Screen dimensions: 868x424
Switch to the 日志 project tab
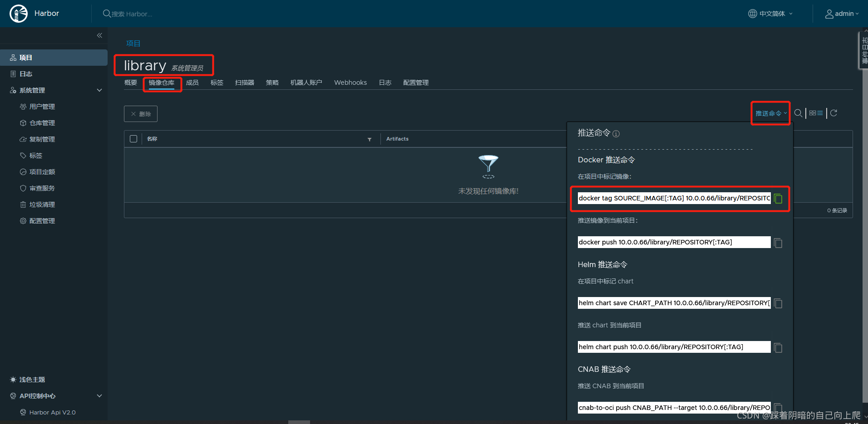(x=385, y=83)
